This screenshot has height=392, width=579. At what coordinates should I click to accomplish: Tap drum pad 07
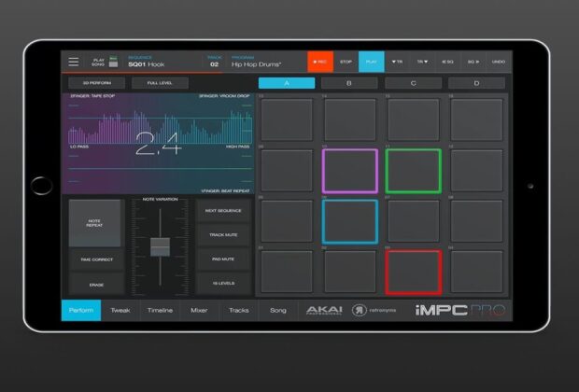coord(413,221)
